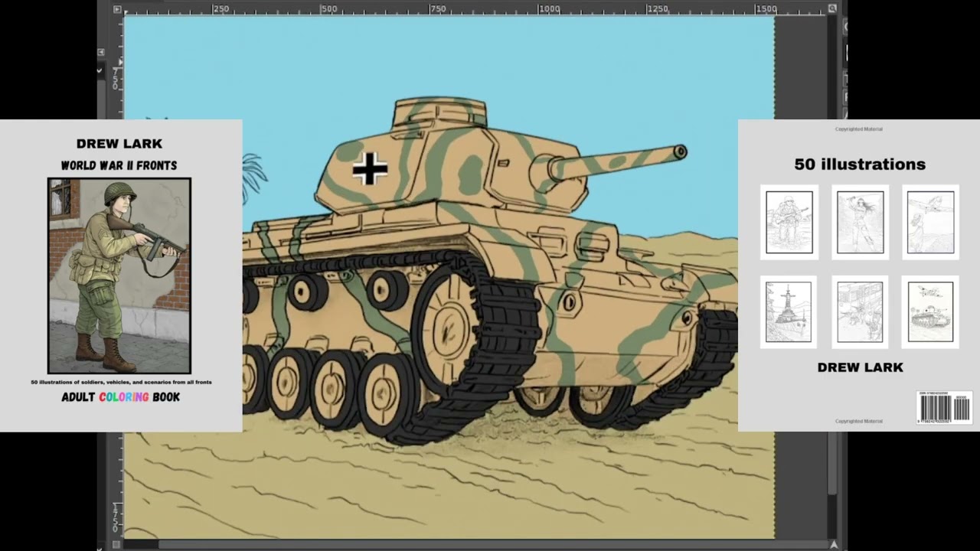The width and height of the screenshot is (980, 551).
Task: Click the dock collapse arrow left of the canvas
Action: pos(101,52)
